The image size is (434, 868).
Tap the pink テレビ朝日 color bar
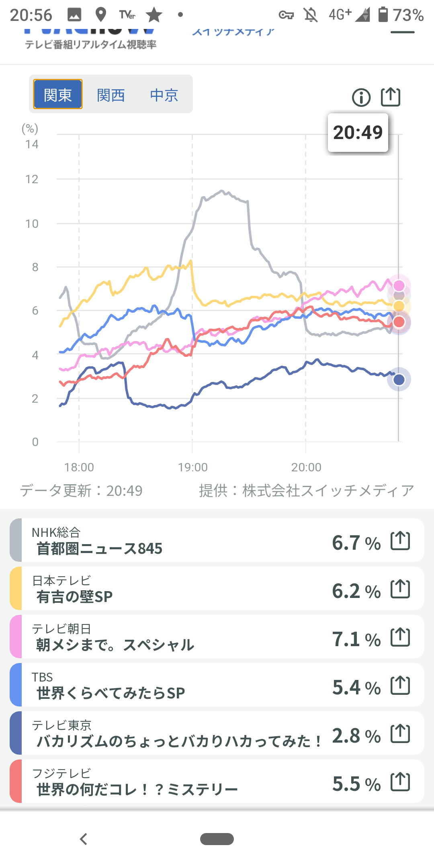[16, 637]
